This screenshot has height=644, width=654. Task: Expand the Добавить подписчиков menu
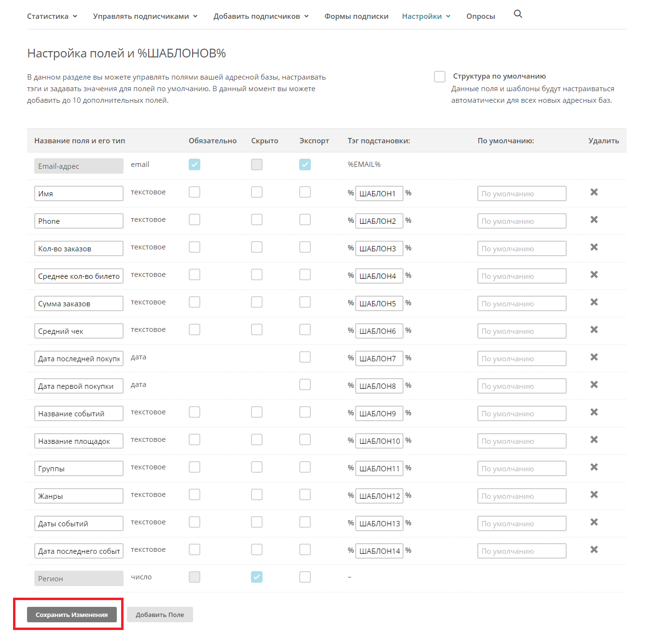pos(261,16)
